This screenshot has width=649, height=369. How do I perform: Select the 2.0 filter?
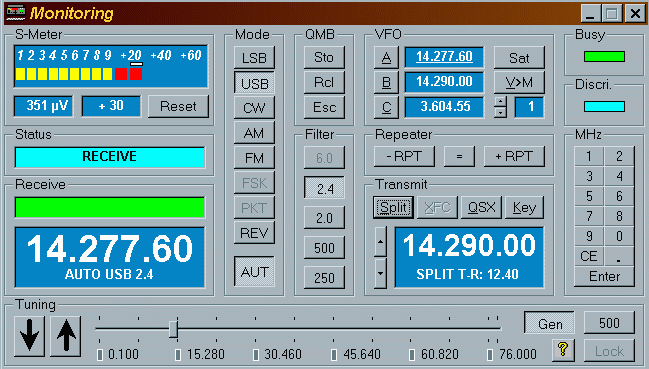click(324, 218)
